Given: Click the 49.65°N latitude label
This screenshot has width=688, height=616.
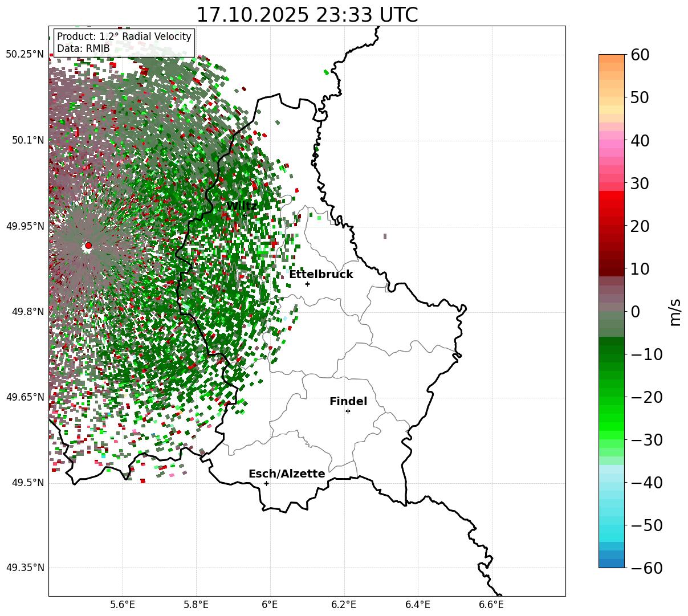Looking at the screenshot, I should click(x=25, y=397).
